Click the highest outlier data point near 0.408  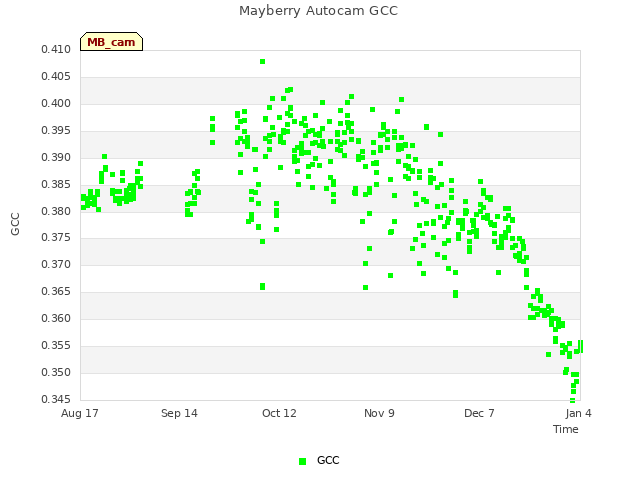[262, 62]
